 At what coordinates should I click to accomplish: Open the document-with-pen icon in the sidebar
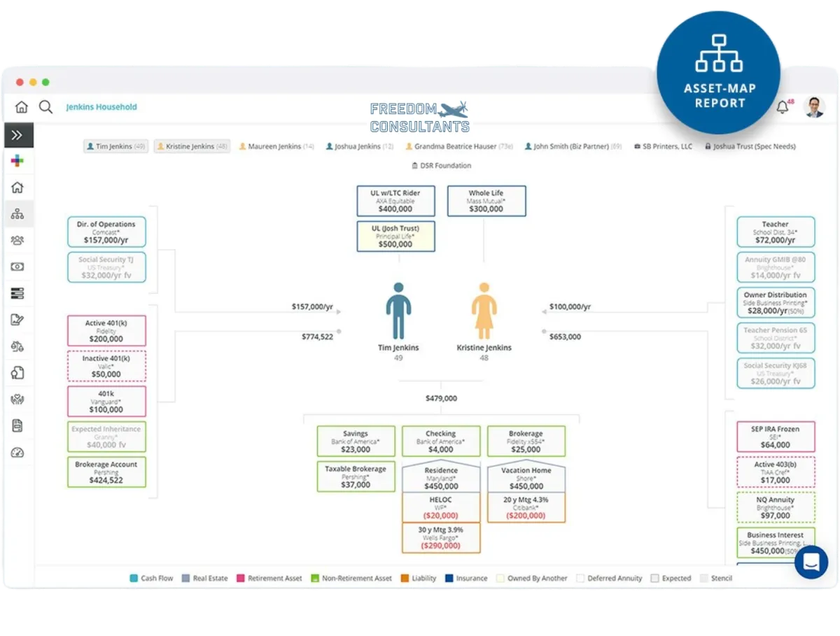pyautogui.click(x=17, y=320)
